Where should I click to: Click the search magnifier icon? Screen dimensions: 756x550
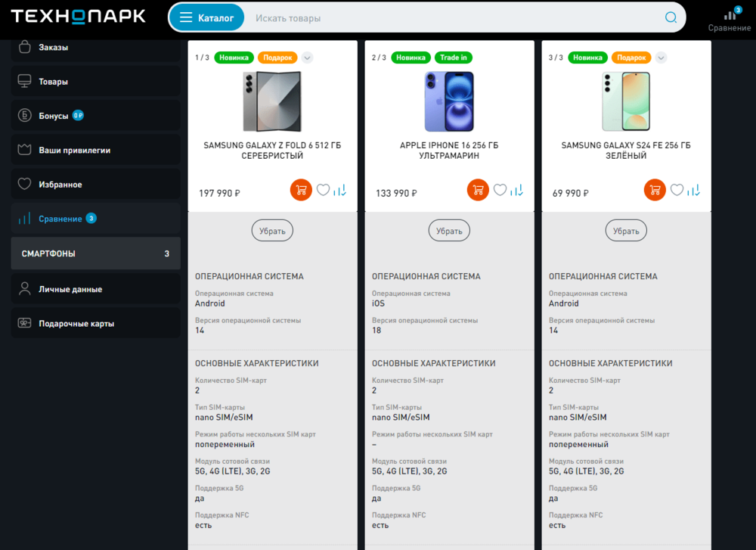(671, 18)
